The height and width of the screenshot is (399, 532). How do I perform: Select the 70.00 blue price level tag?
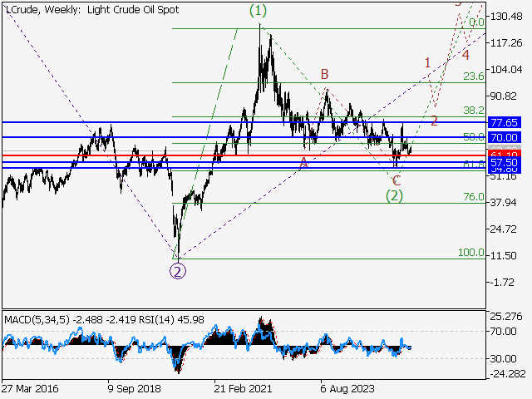[x=504, y=137]
